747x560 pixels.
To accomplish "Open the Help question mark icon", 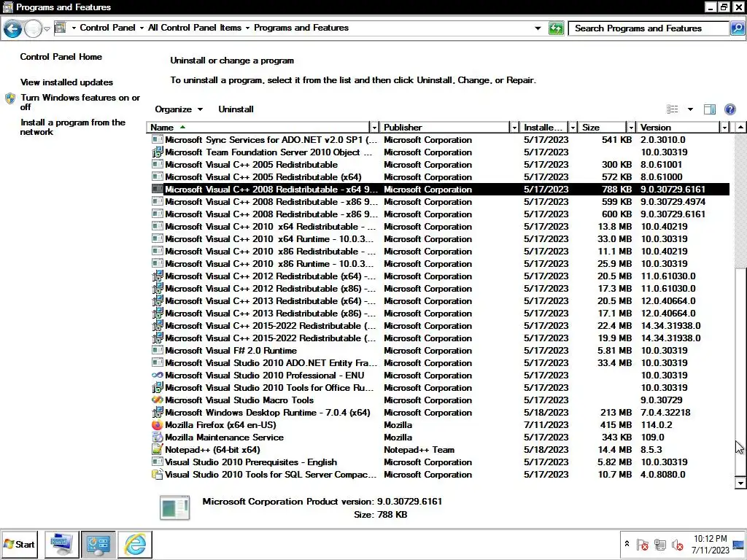I will click(729, 109).
